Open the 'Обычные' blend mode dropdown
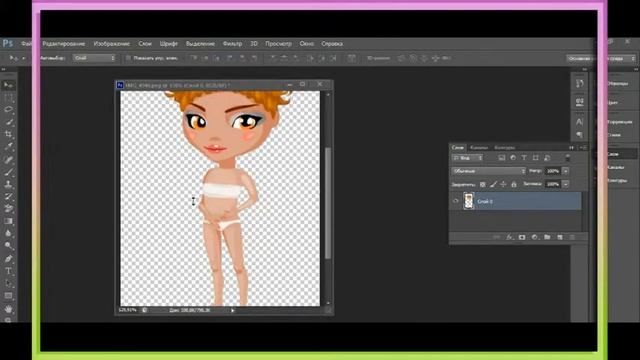640x360 pixels. click(x=489, y=171)
